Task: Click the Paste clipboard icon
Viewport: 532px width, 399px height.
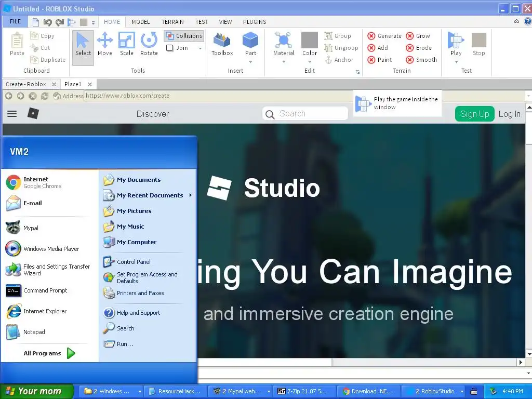Action: coord(17,44)
